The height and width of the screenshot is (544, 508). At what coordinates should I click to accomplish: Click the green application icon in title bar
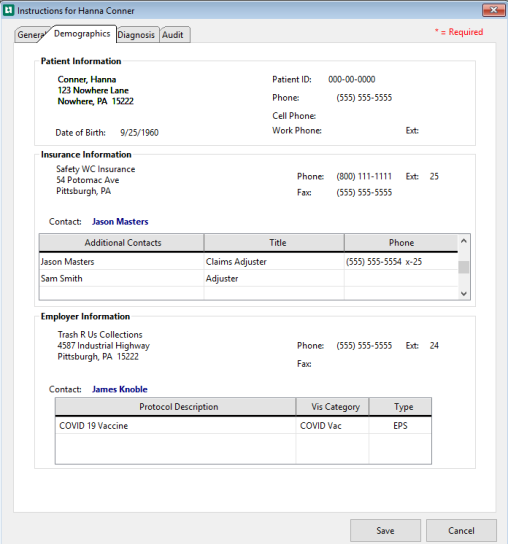pyautogui.click(x=8, y=10)
